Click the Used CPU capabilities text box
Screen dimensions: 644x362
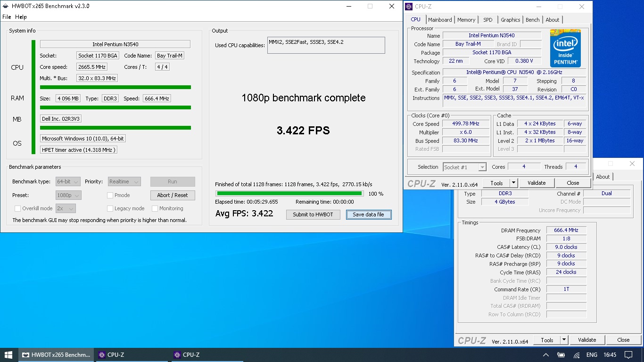coord(326,45)
